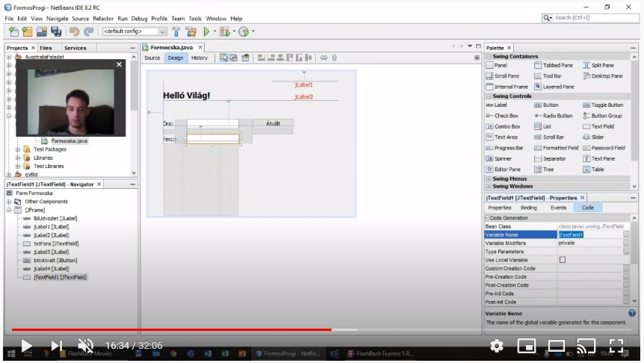
Task: Click the Save All toolbar icon
Action: 57,31
